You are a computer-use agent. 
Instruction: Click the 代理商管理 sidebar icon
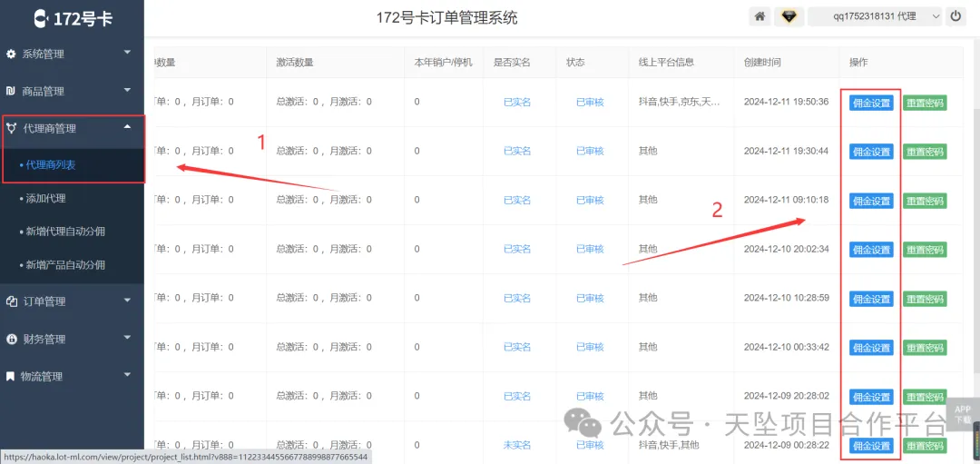11,128
